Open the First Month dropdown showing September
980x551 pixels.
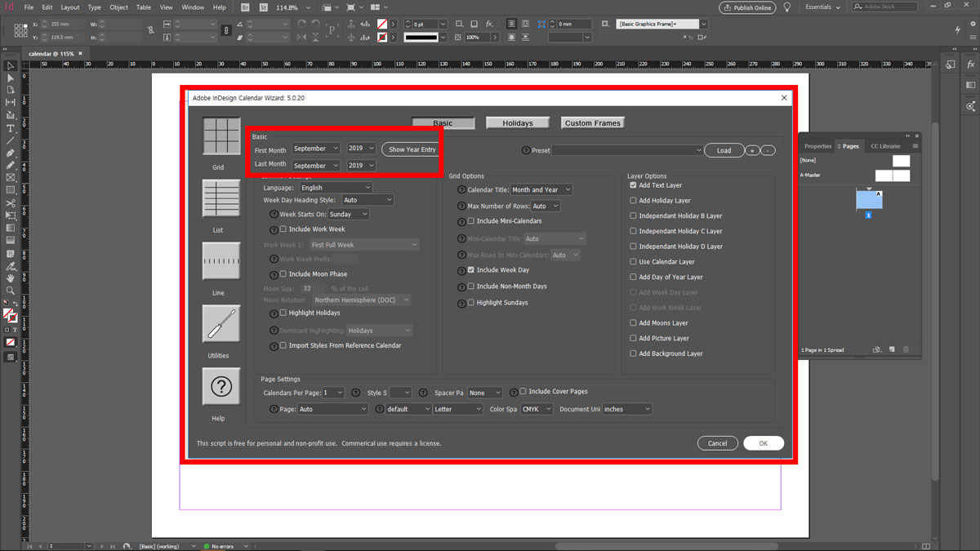(316, 149)
